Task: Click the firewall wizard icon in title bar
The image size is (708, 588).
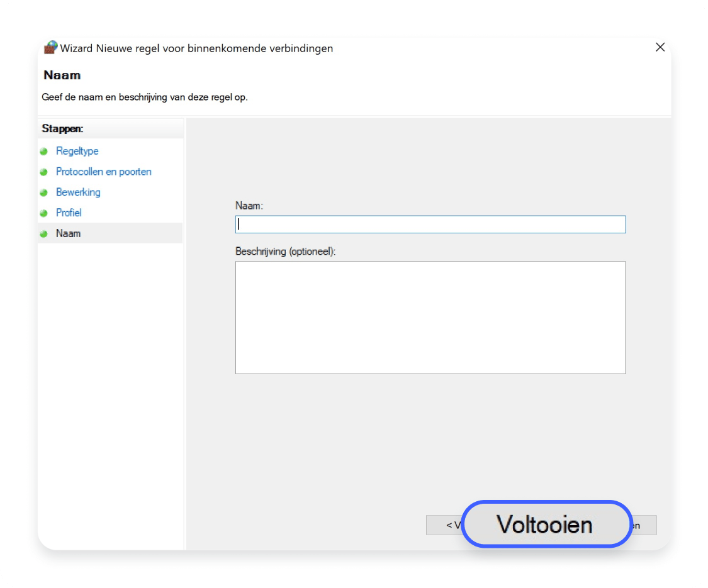Action: pos(50,48)
